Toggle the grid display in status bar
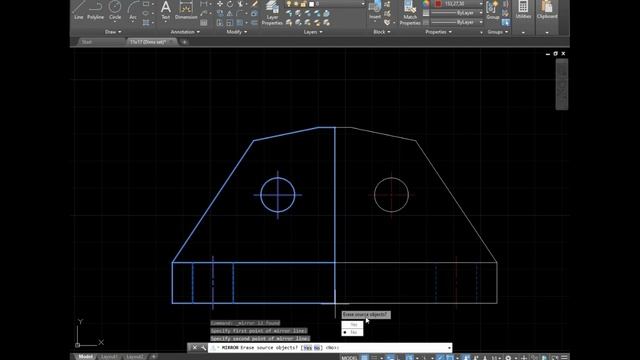Viewport: 640px width, 360px height. pos(364,358)
